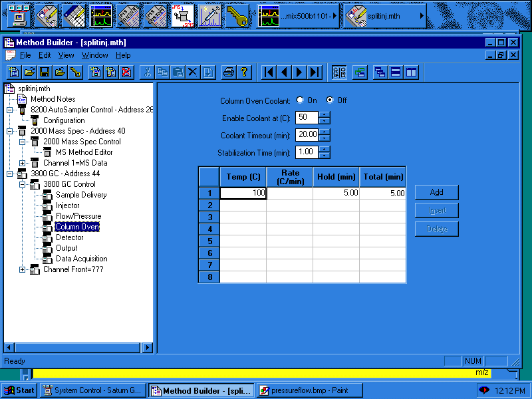Image resolution: width=532 pixels, height=399 pixels.
Task: Go to the previous method section
Action: [284, 72]
